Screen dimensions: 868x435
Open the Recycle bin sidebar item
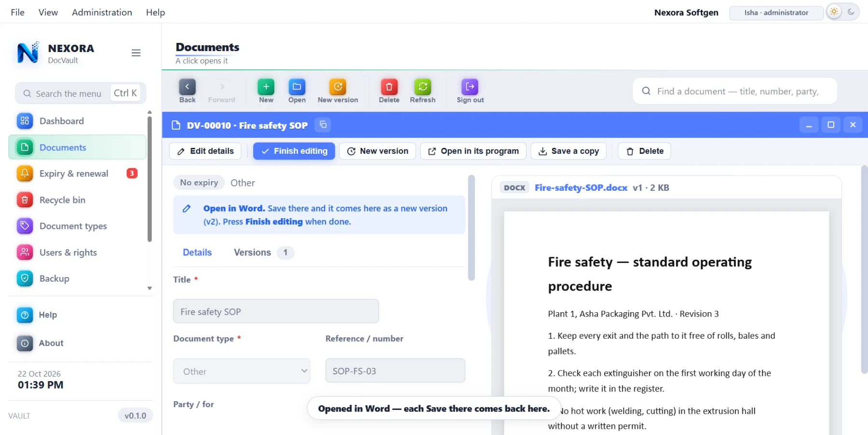point(77,200)
